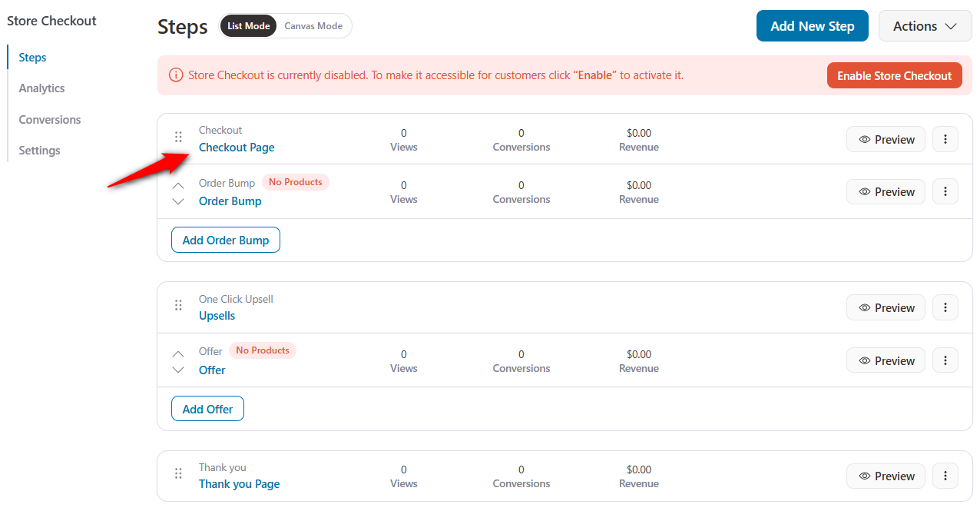The height and width of the screenshot is (511, 980).
Task: Click the drag handle on the Thank you step
Action: click(x=178, y=473)
